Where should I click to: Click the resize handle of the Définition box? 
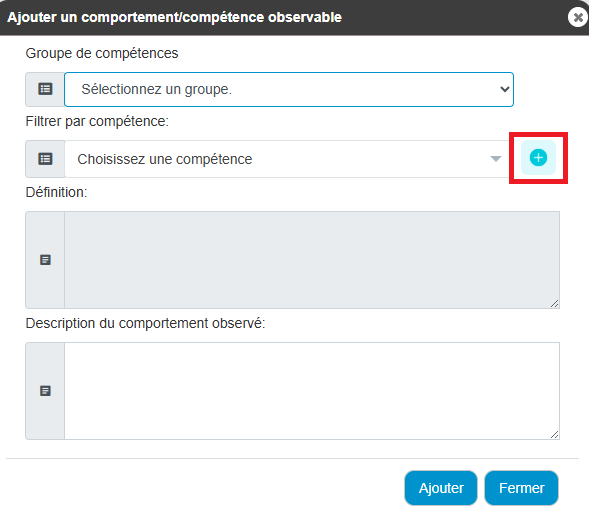(x=554, y=303)
